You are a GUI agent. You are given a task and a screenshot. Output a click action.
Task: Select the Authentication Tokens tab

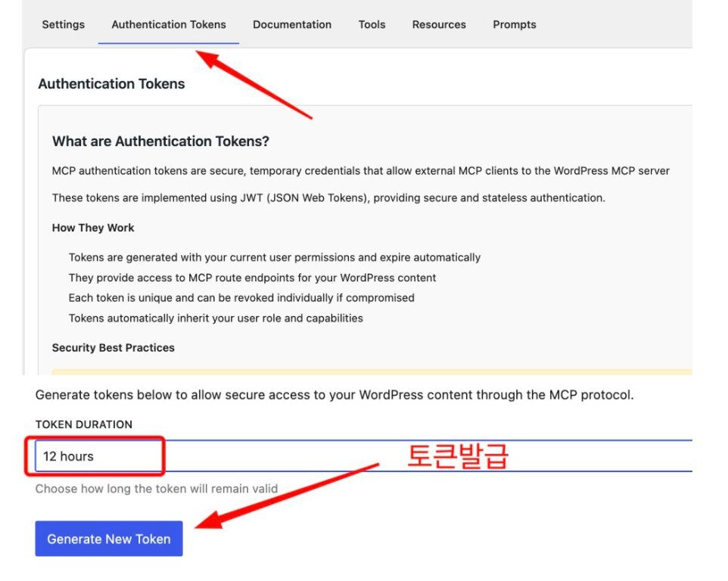click(169, 25)
